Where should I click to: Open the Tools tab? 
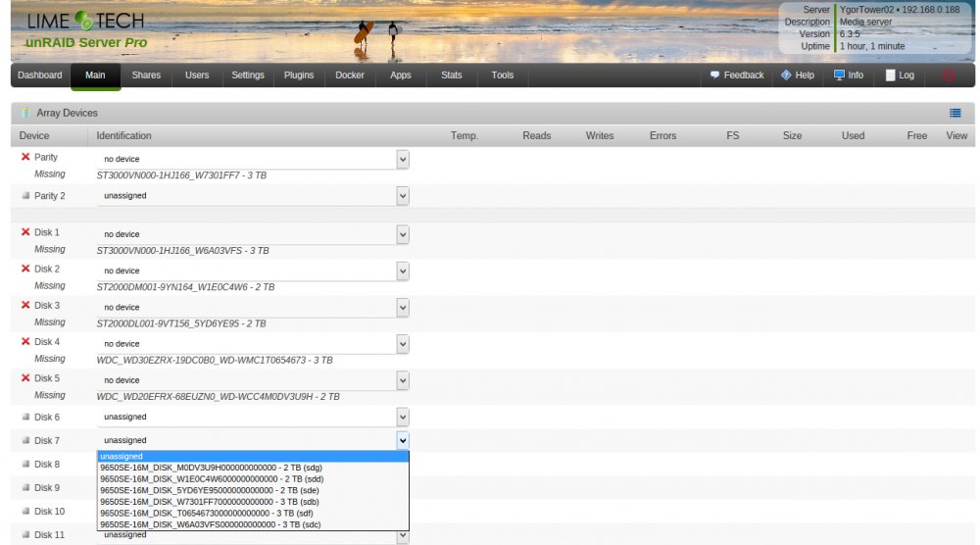pyautogui.click(x=503, y=75)
